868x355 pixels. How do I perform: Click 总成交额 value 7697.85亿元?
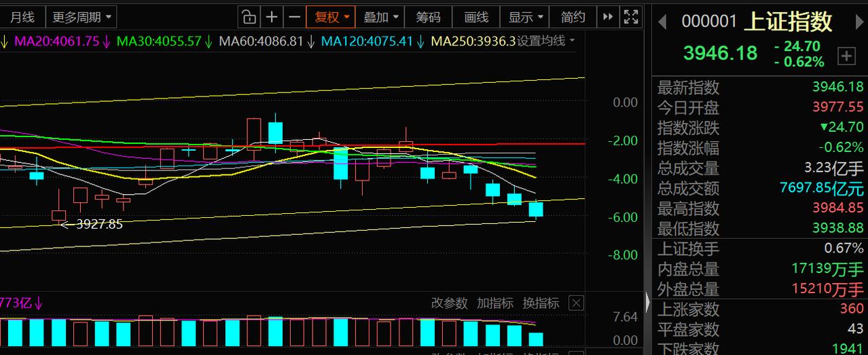pos(822,188)
